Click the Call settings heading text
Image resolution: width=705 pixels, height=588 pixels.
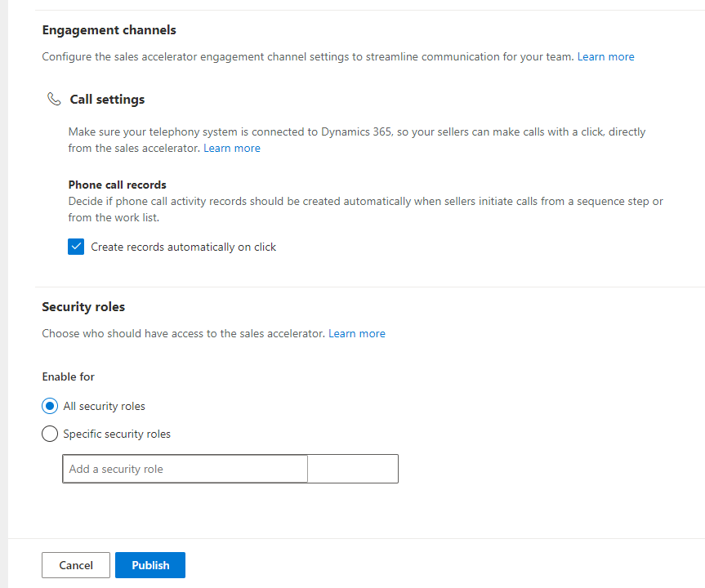click(108, 100)
